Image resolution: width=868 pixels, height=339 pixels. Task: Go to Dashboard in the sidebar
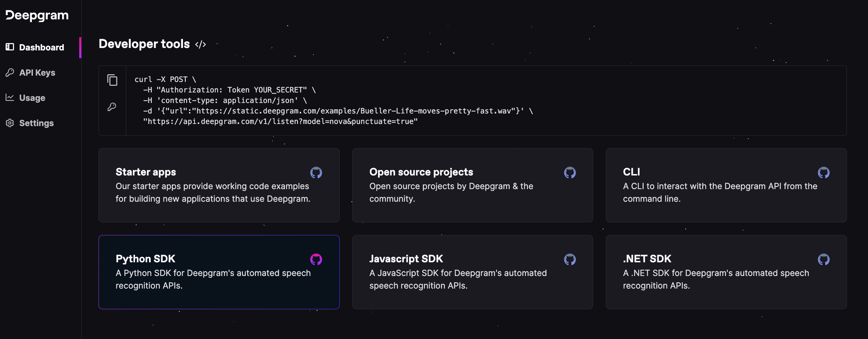(41, 47)
